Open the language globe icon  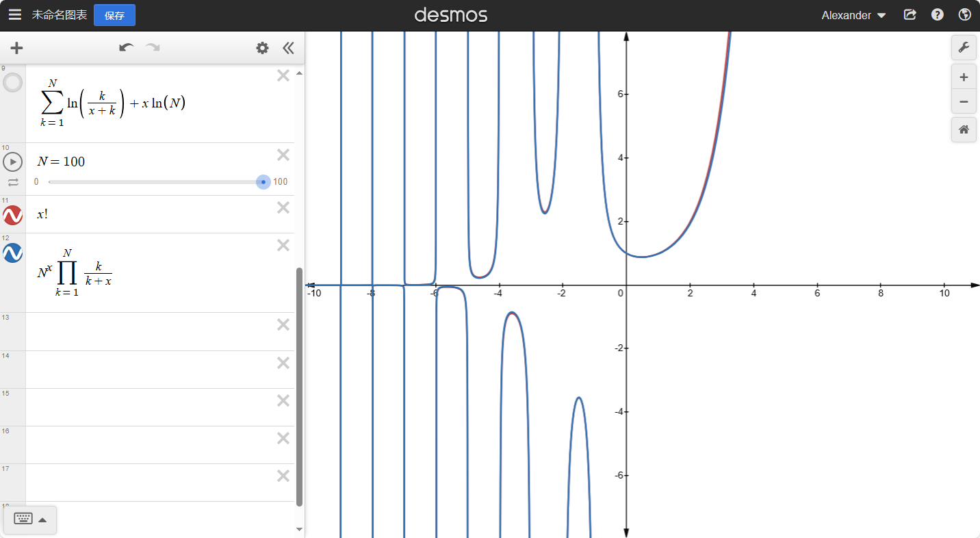(965, 15)
